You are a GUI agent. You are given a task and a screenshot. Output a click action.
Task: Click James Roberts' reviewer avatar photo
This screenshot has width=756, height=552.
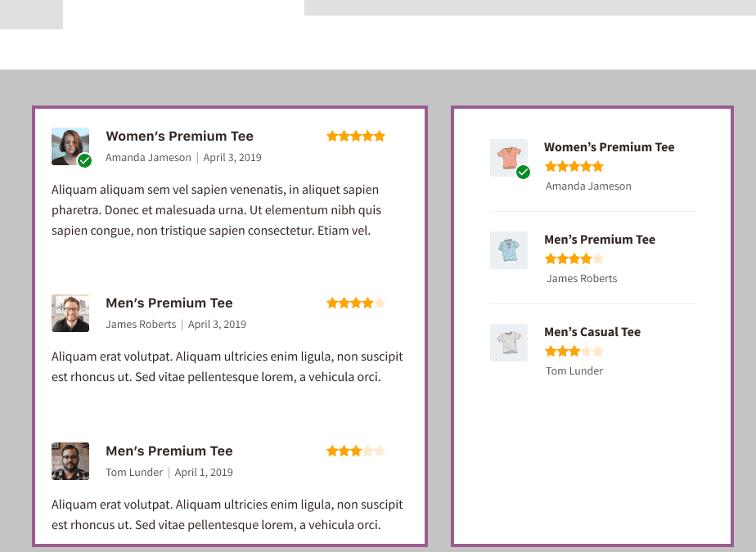[70, 313]
